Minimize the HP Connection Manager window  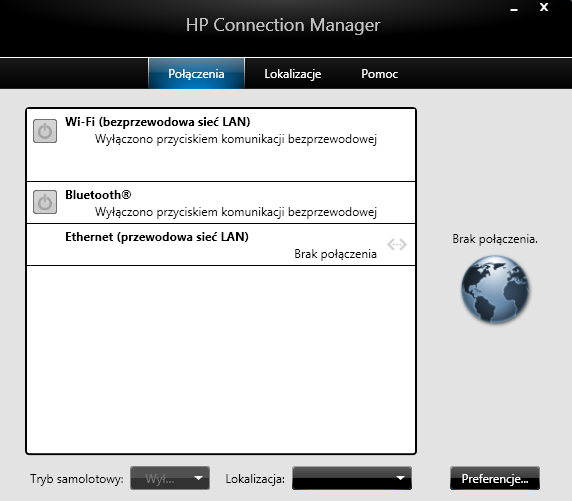click(514, 9)
